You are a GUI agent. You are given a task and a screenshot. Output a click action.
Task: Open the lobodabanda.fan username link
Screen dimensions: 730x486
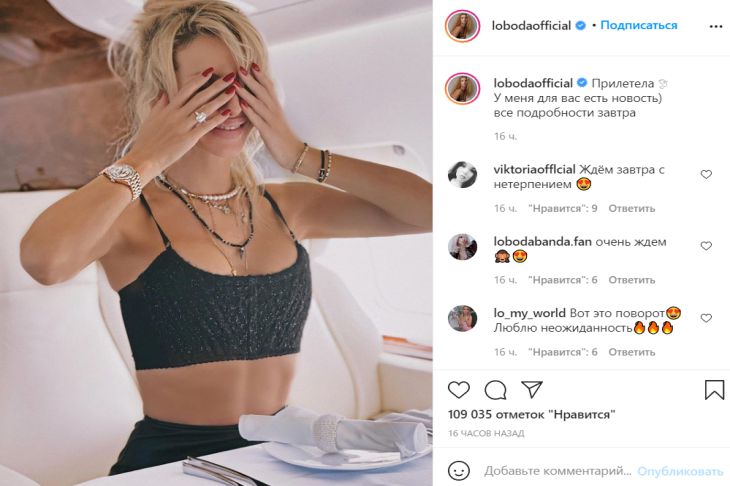(x=542, y=242)
